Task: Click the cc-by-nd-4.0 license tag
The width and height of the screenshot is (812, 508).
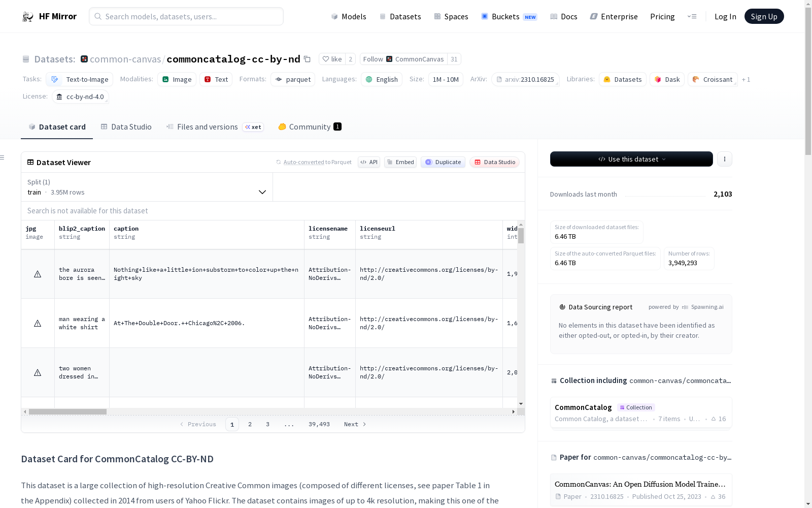Action: (x=80, y=97)
